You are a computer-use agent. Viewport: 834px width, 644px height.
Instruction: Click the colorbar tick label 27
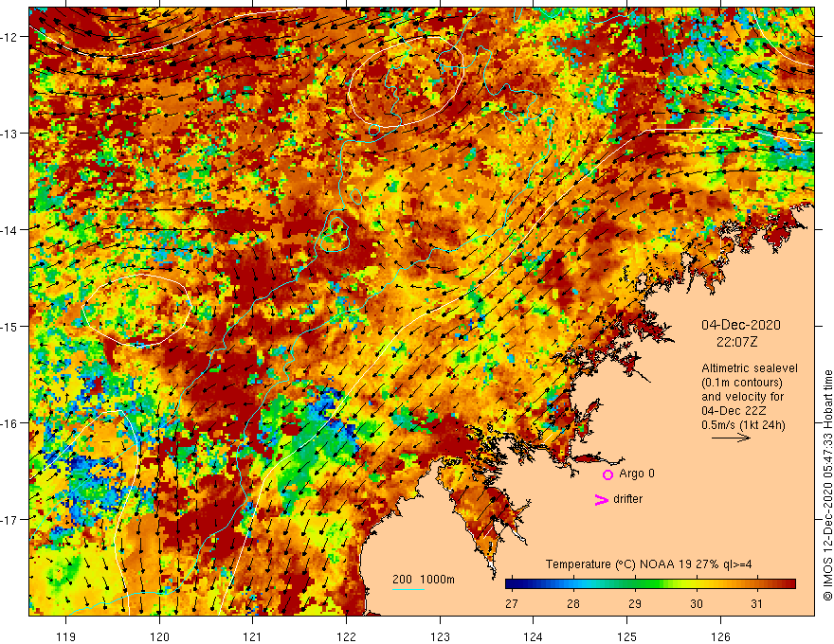512,604
